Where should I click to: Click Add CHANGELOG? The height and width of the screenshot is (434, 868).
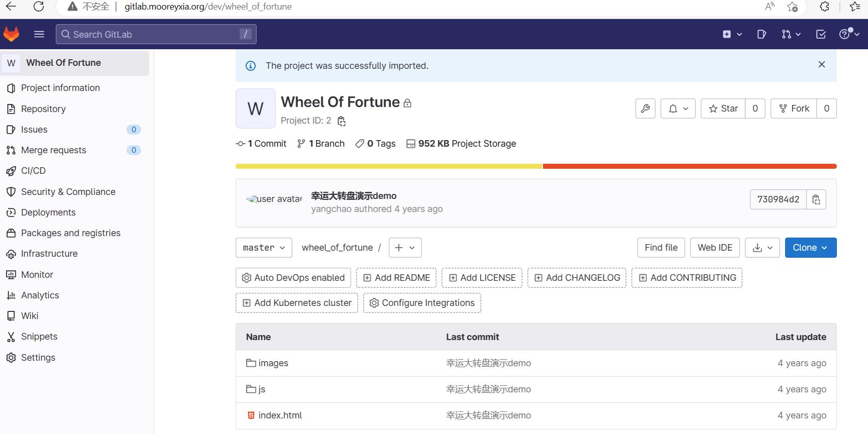pyautogui.click(x=577, y=278)
